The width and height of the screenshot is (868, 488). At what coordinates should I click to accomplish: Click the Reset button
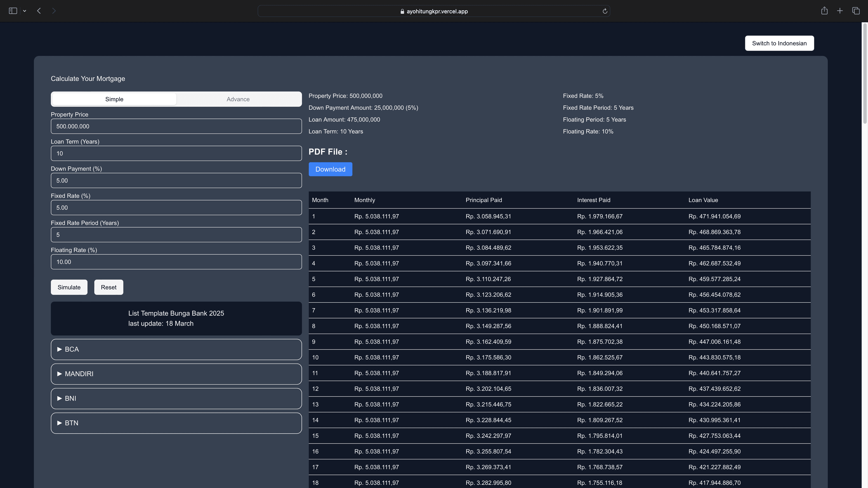[108, 287]
